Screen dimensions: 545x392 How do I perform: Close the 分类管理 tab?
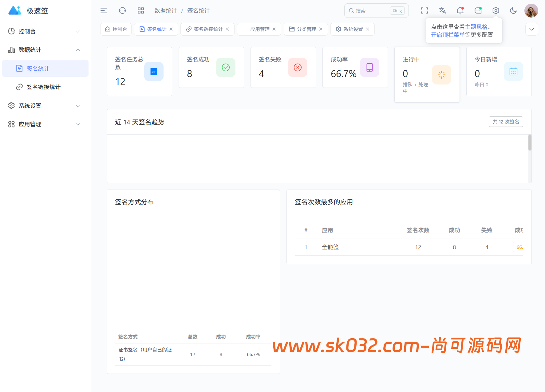click(321, 29)
